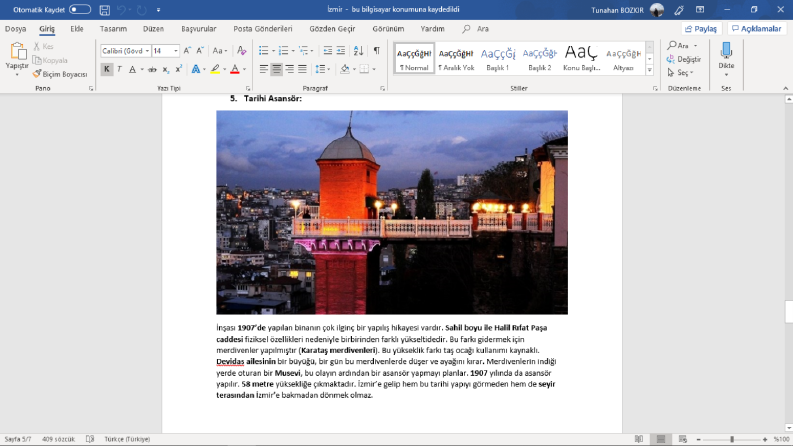Apply strikethrough formatting
Viewport: 793px width, 446px height.
(x=152, y=69)
